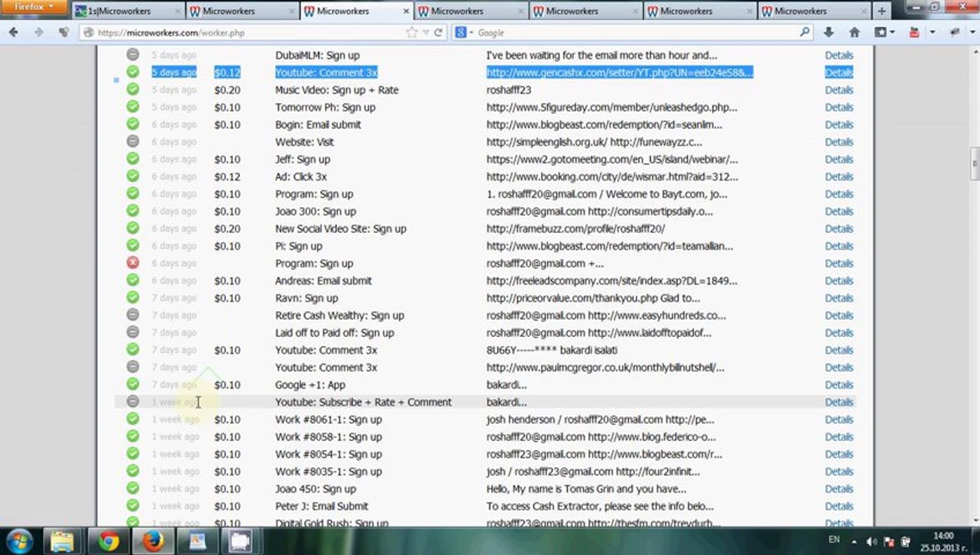The width and height of the screenshot is (980, 555).
Task: Click green check icon beside Peter J: Email Submit
Action: coord(133,506)
